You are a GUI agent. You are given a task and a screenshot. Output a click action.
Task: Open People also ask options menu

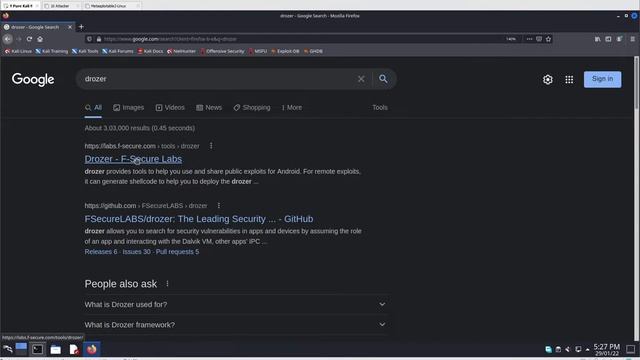[x=167, y=284]
